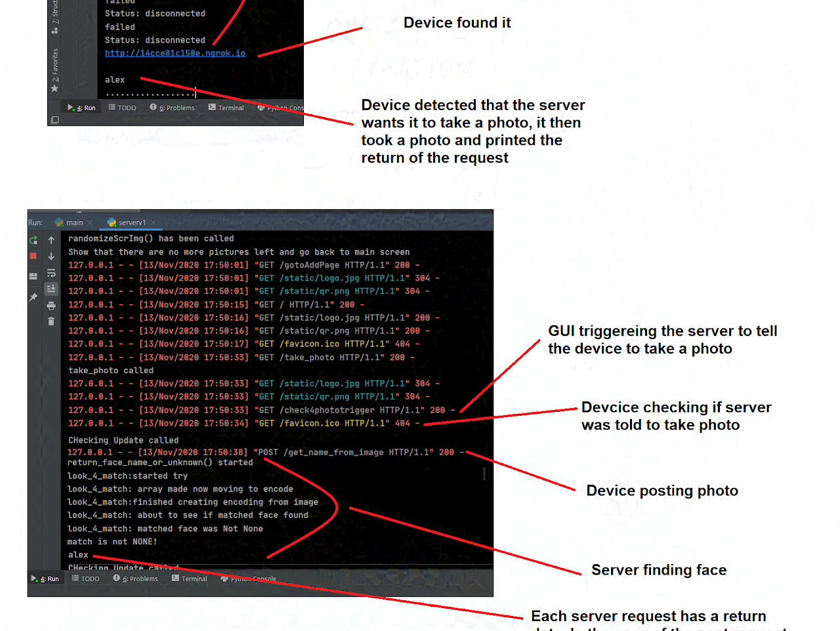The height and width of the screenshot is (631, 840).
Task: Click the 'GET /take_photo' log line
Action: (x=241, y=357)
